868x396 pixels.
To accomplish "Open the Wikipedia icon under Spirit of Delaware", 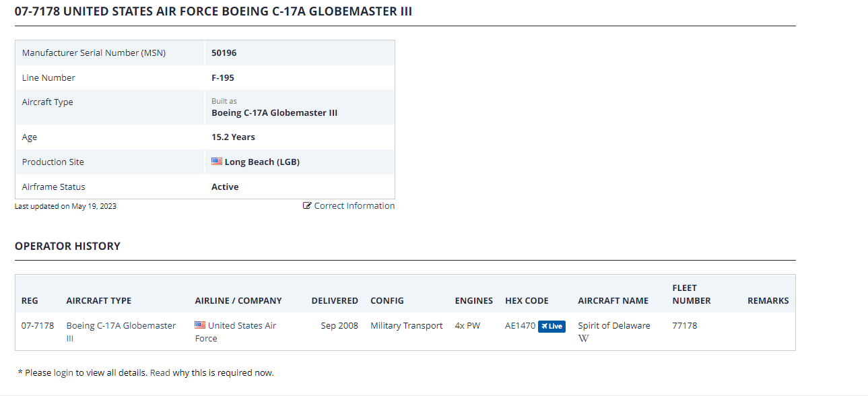I will 584,338.
